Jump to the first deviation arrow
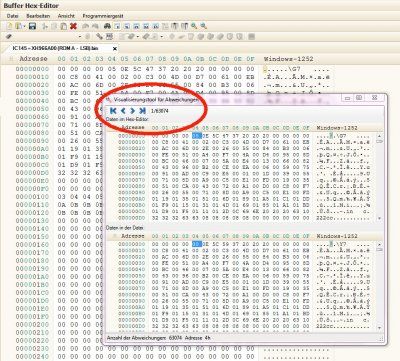The height and width of the screenshot is (361, 400). coord(113,111)
